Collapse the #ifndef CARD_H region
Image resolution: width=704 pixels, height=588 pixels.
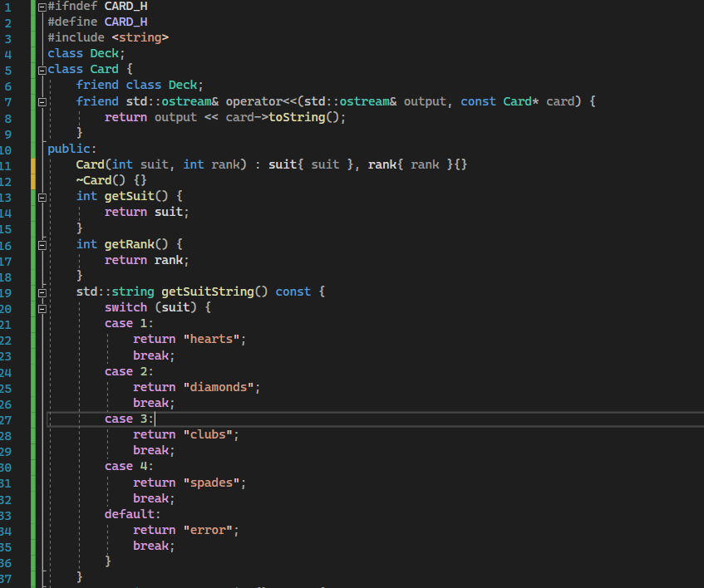[42, 7]
